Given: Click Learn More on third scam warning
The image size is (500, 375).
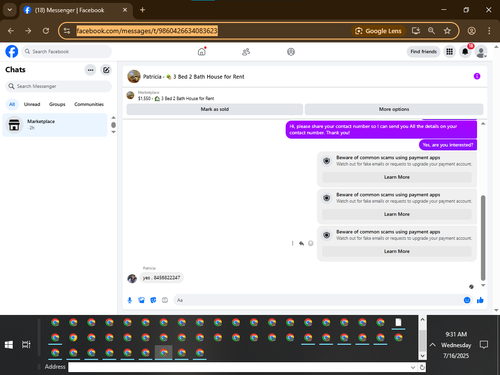Looking at the screenshot, I should click(x=397, y=251).
